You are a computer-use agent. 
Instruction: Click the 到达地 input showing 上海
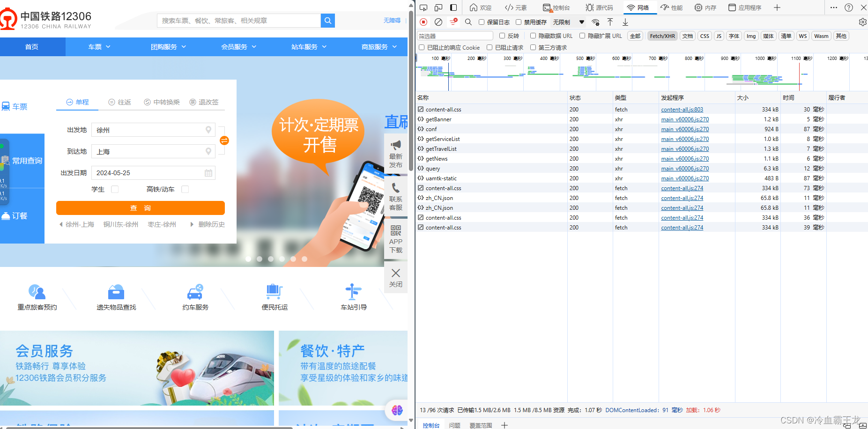(x=153, y=151)
